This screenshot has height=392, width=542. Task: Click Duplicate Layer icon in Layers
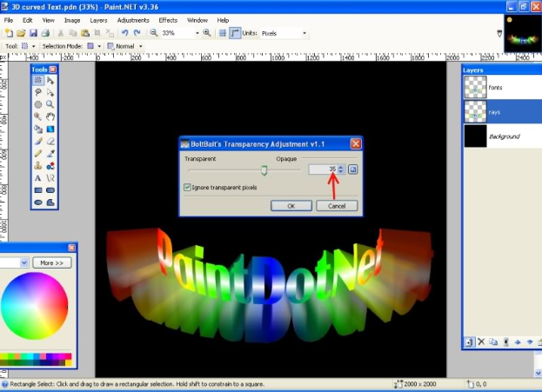click(x=493, y=342)
